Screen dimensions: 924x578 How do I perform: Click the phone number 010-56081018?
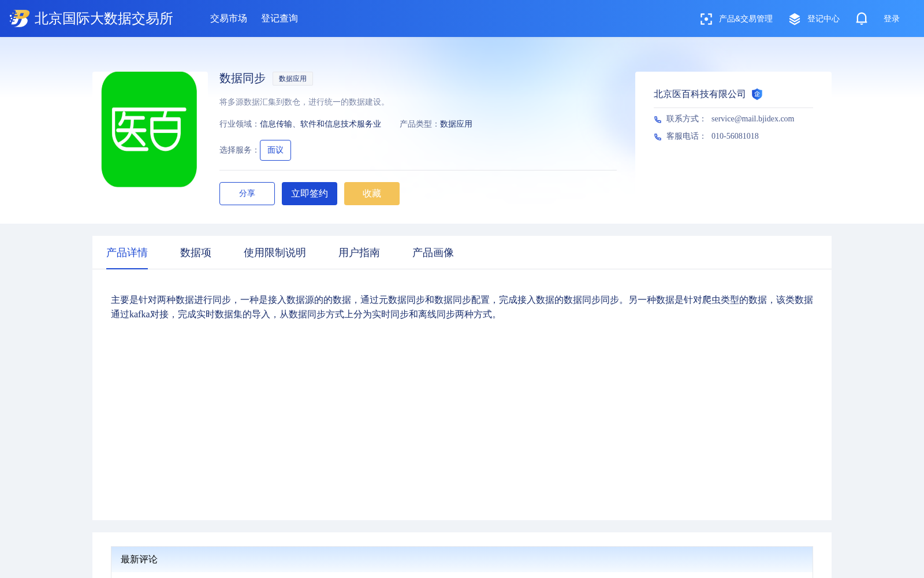[x=735, y=136]
